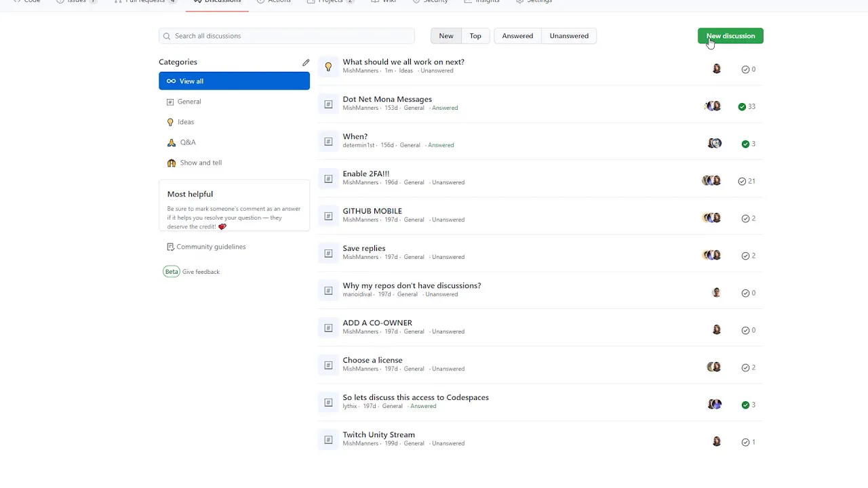Click the Show and tell icon
This screenshot has width=868, height=488.
(x=172, y=163)
